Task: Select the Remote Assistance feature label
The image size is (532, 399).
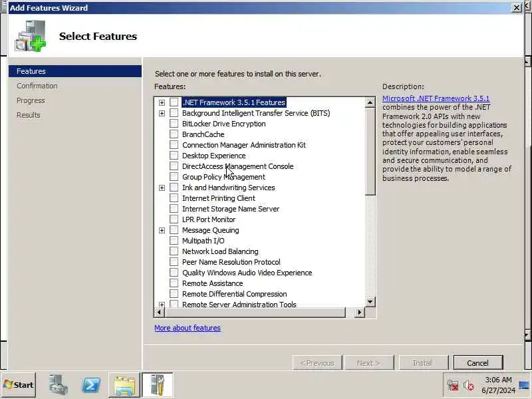Action: [212, 283]
